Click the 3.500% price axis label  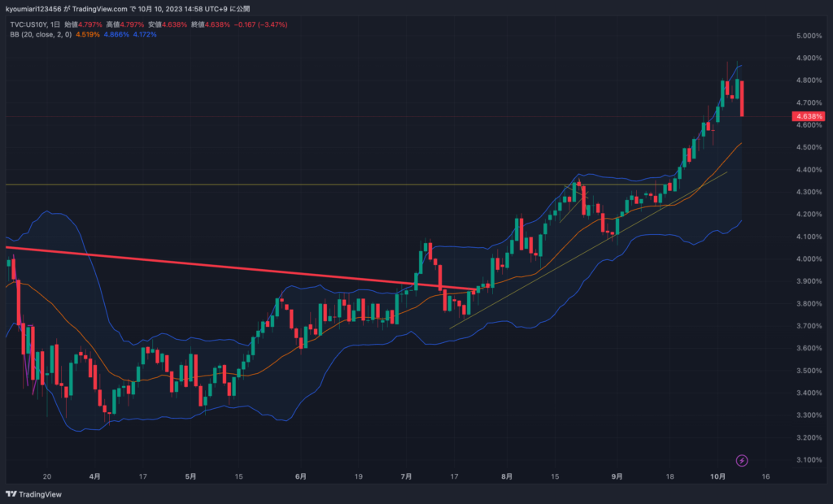809,371
